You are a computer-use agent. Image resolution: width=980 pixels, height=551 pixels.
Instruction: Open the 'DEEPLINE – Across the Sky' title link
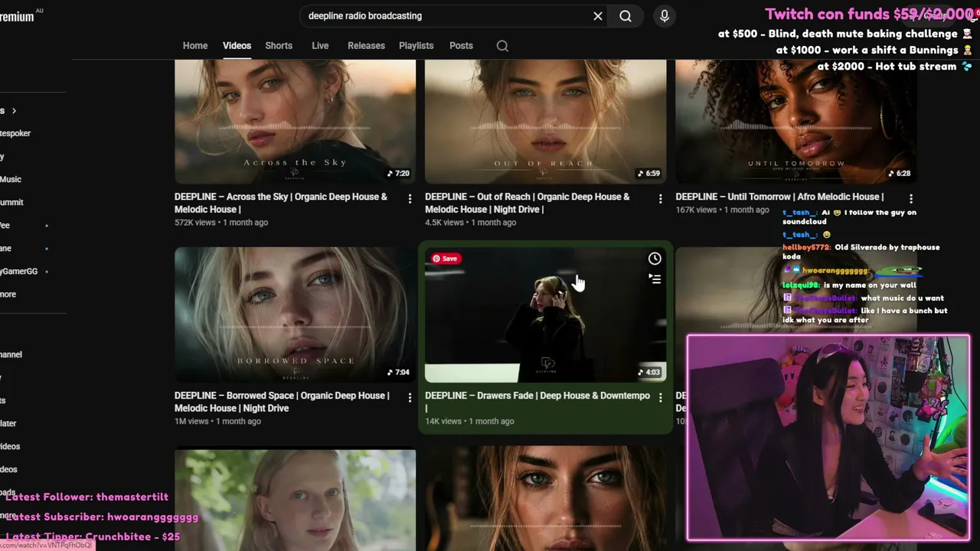[281, 203]
